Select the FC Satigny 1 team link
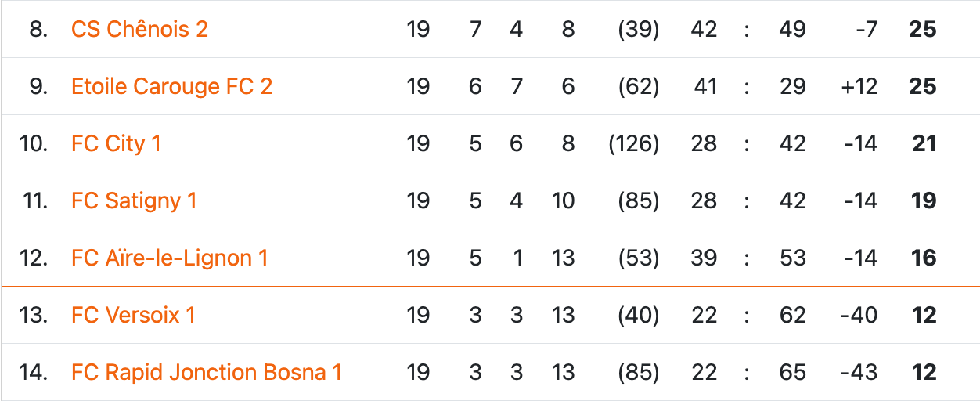The height and width of the screenshot is (401, 980). (134, 201)
